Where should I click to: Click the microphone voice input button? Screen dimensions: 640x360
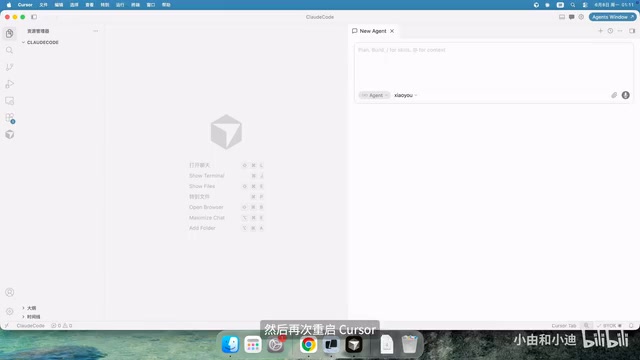(x=625, y=95)
